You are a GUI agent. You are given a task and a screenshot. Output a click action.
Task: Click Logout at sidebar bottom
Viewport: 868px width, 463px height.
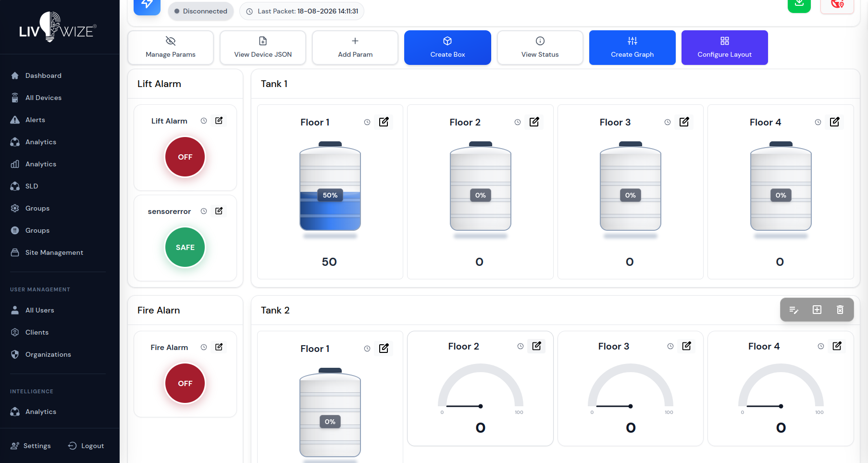pos(86,446)
